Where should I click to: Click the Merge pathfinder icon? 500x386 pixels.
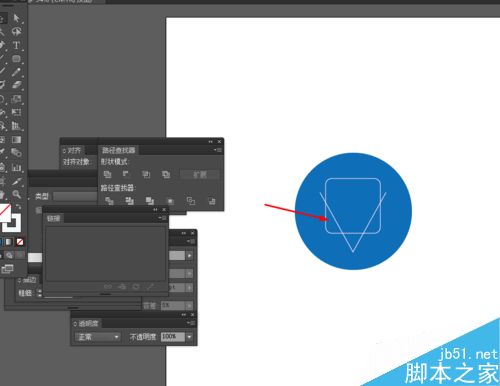(x=150, y=201)
